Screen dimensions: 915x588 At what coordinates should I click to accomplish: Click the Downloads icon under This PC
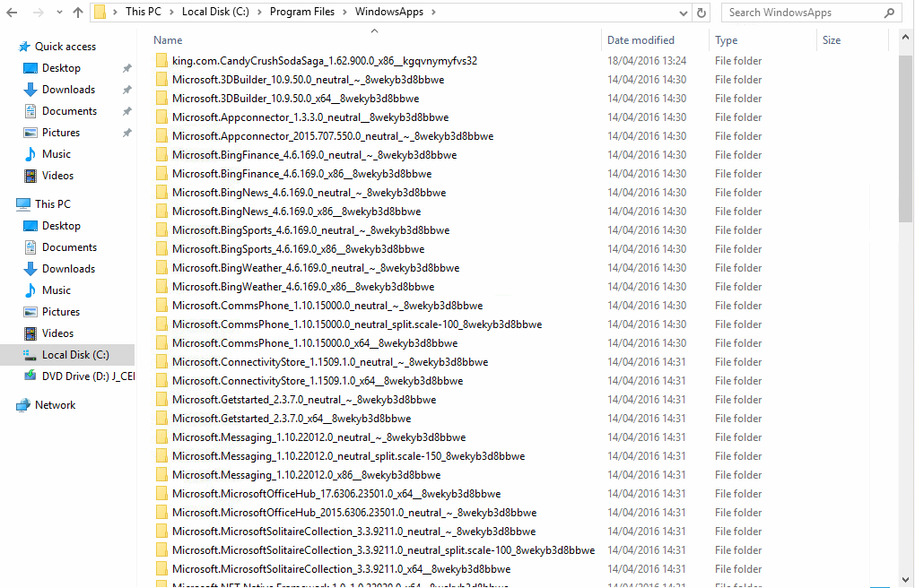30,269
